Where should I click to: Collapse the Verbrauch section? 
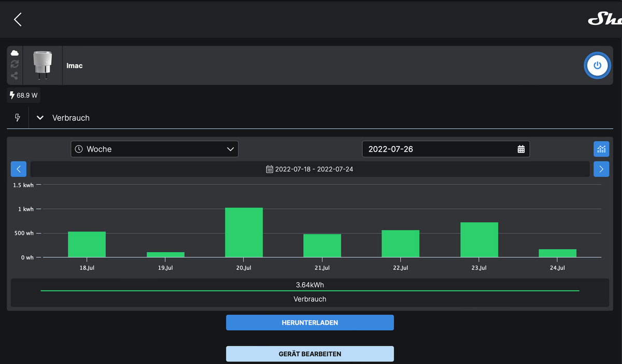coord(40,118)
